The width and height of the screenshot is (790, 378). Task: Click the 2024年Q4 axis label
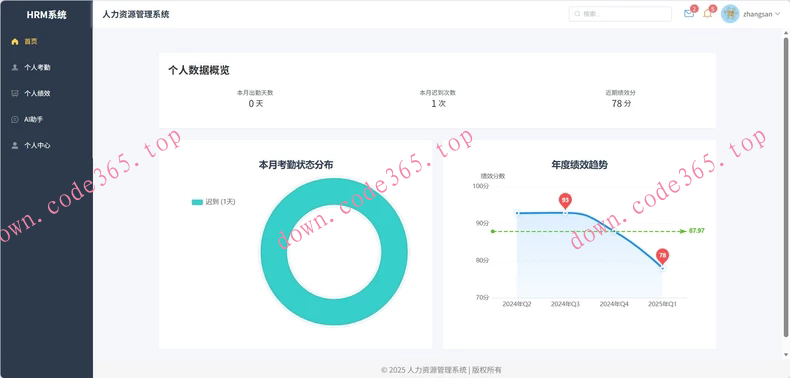(x=614, y=304)
